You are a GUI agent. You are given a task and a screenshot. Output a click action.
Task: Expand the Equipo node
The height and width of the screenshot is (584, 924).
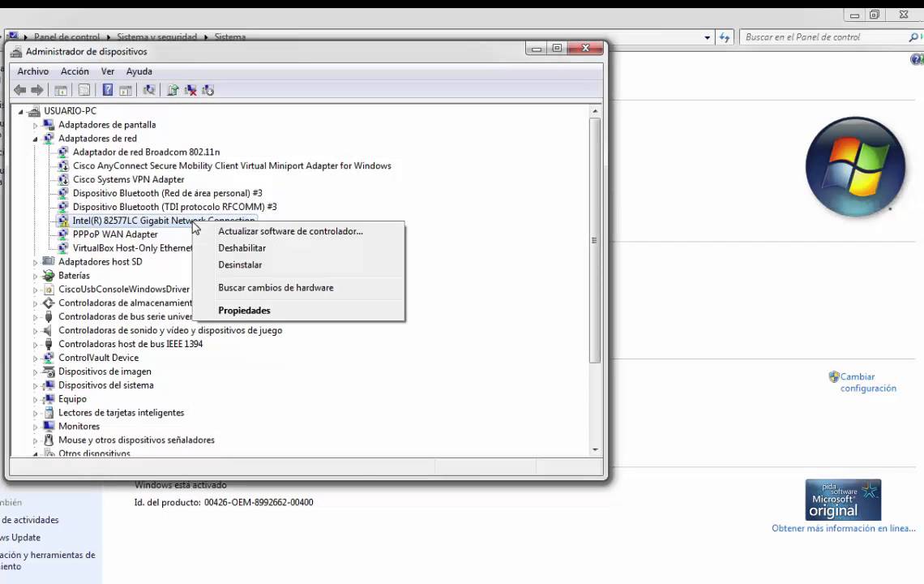(x=36, y=399)
